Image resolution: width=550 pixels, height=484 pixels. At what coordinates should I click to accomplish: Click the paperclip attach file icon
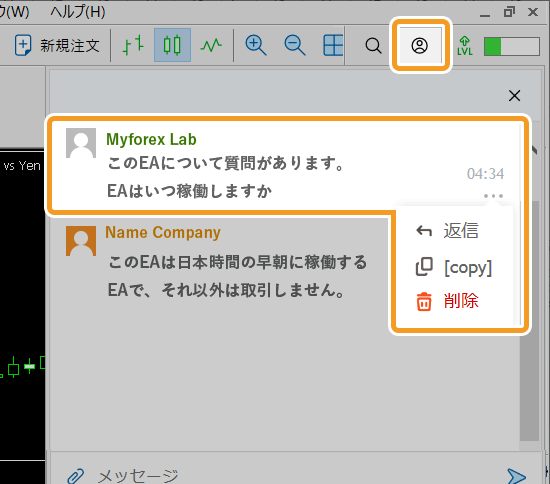point(76,476)
